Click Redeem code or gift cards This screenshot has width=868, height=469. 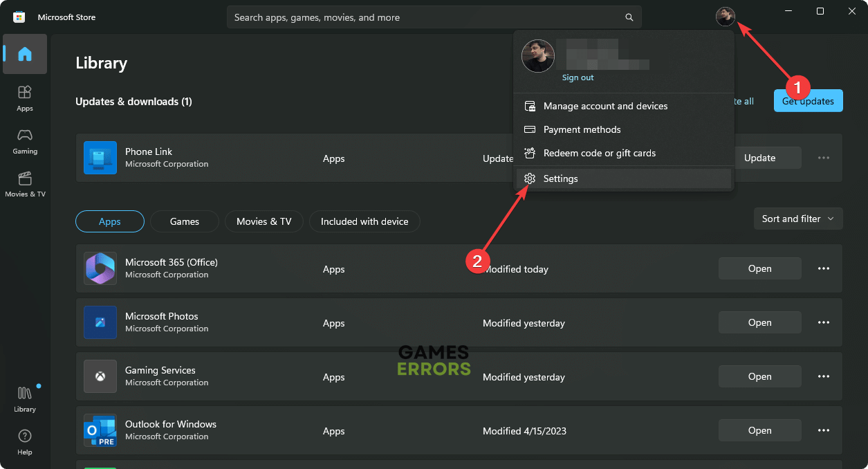[599, 153]
